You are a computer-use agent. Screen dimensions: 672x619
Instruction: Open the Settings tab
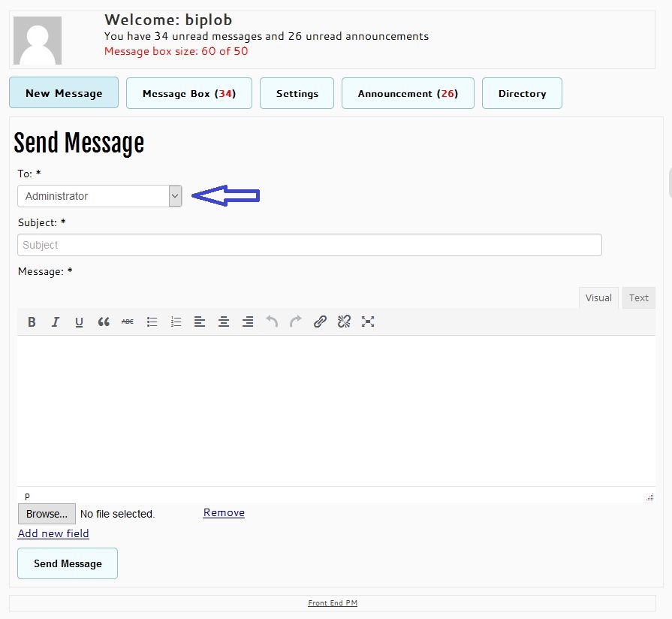click(297, 93)
